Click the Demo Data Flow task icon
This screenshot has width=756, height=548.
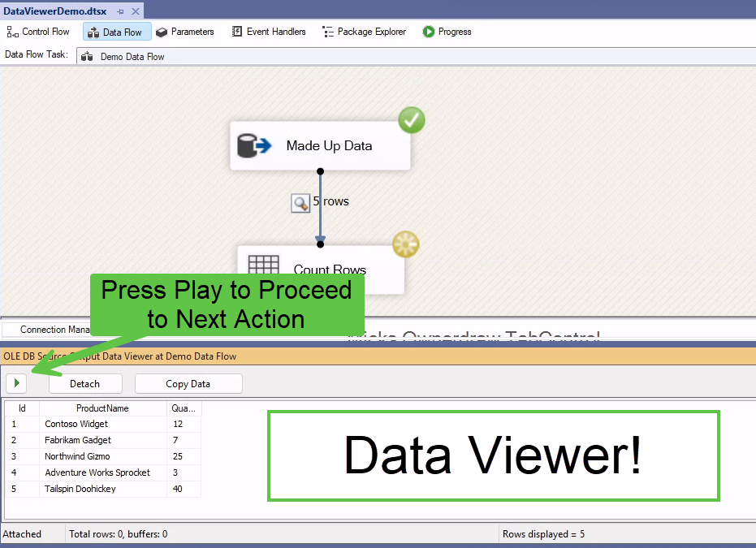[x=87, y=56]
